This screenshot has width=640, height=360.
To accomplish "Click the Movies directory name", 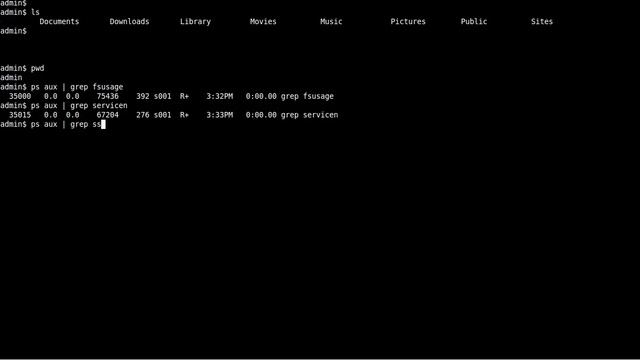I will (x=263, y=22).
